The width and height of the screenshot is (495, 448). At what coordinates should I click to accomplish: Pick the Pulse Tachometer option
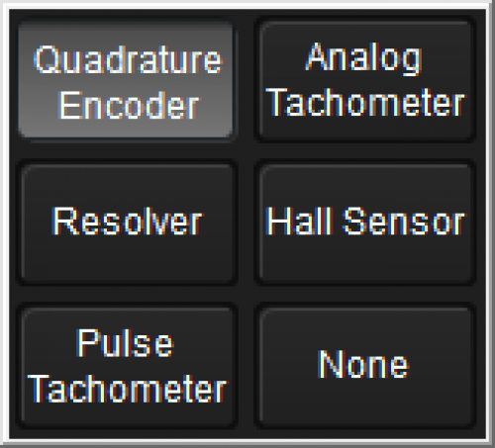coord(128,367)
